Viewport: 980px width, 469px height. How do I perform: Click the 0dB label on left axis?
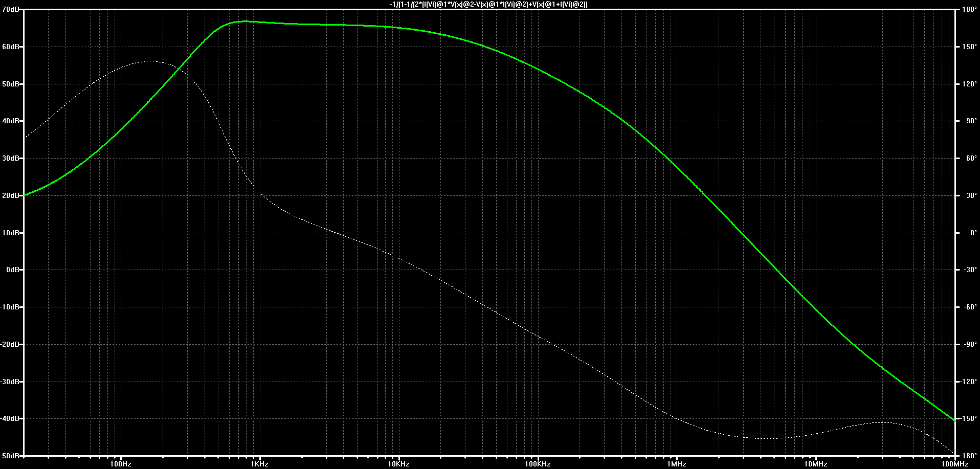tap(12, 270)
